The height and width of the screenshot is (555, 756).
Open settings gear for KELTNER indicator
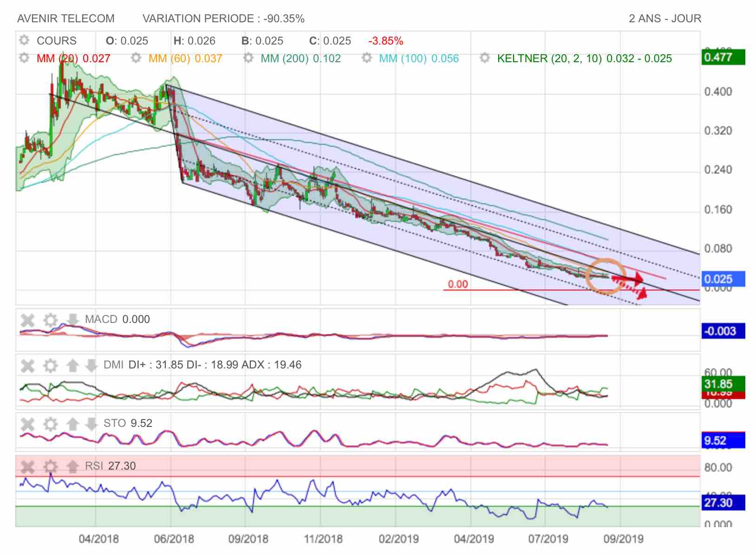pos(485,58)
